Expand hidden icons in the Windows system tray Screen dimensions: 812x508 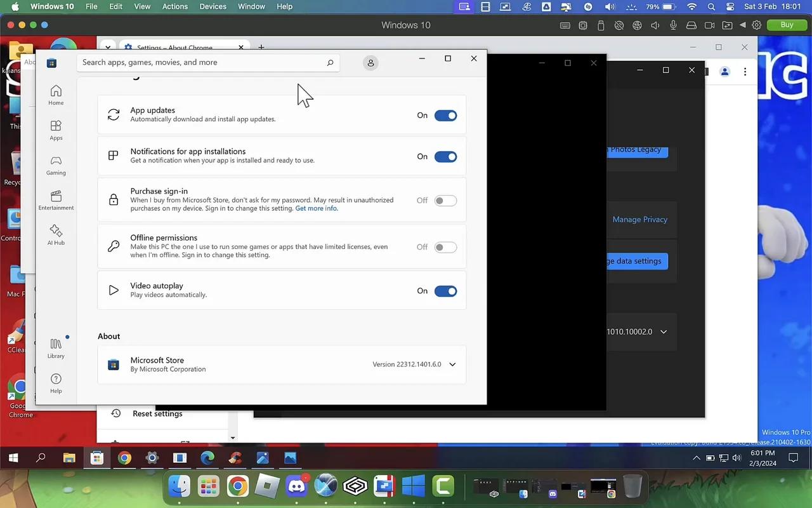(x=696, y=457)
